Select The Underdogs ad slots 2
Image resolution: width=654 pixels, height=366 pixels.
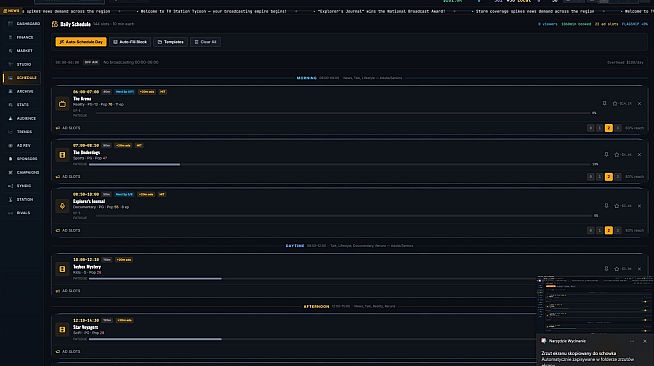tap(609, 177)
